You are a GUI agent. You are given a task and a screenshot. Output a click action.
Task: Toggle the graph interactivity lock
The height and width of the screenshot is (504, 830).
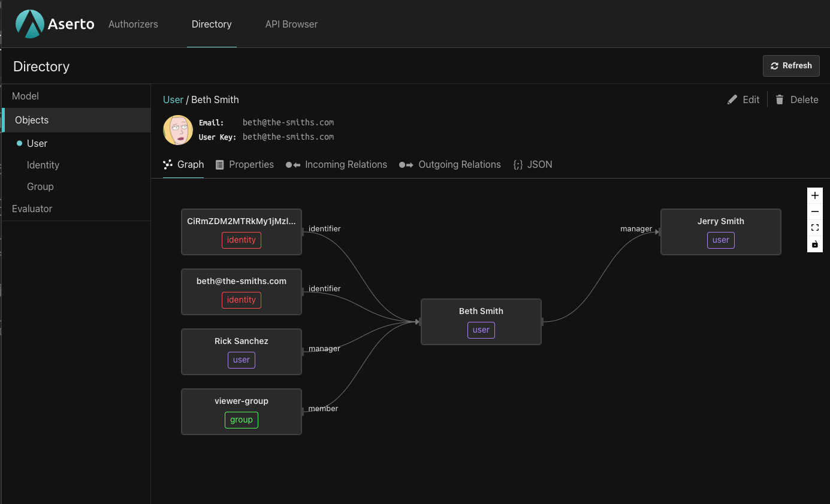[814, 245]
